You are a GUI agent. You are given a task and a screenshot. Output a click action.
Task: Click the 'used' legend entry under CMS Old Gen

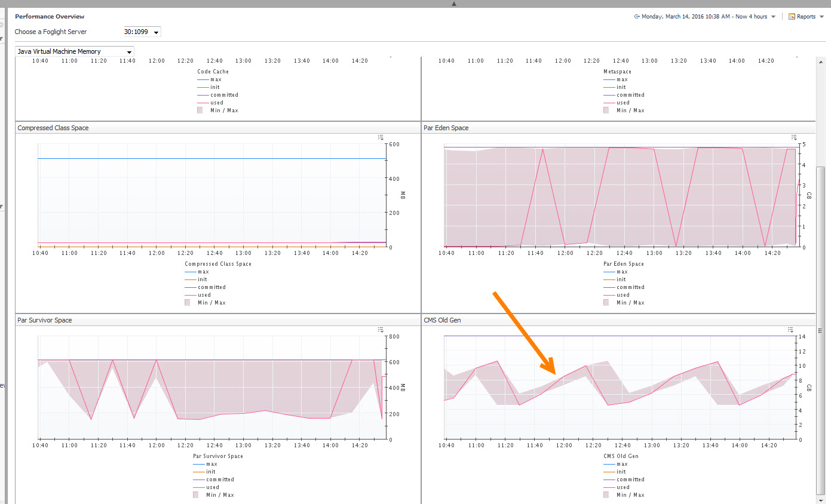pos(616,487)
